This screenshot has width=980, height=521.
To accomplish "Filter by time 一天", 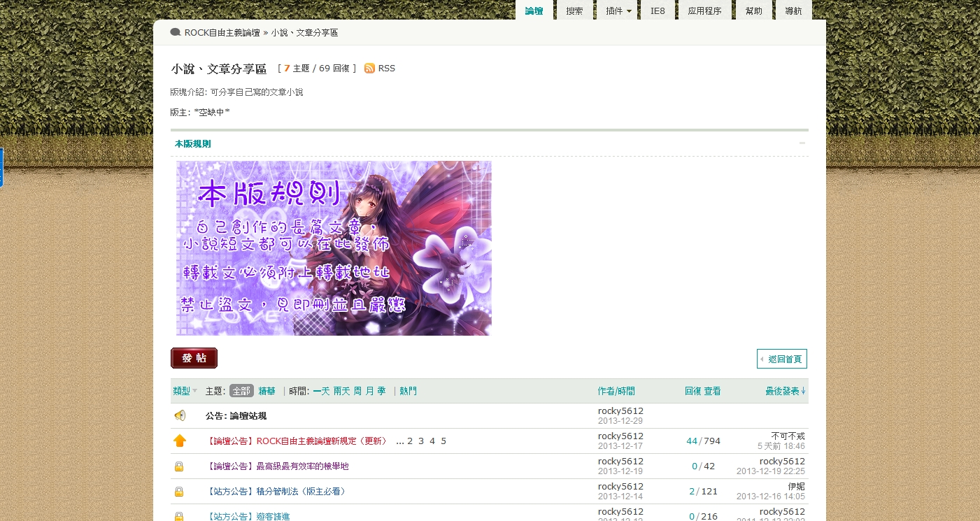I will (x=321, y=391).
